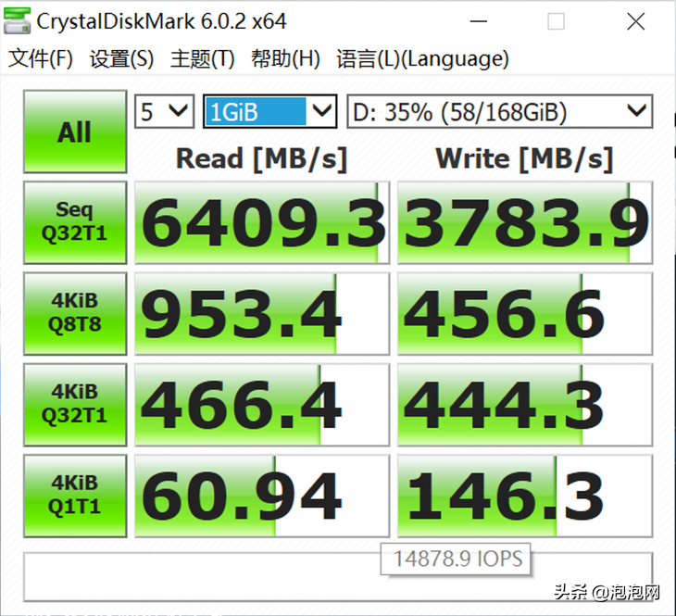Open the 文件(F) menu
This screenshot has height=616, width=676.
click(41, 58)
